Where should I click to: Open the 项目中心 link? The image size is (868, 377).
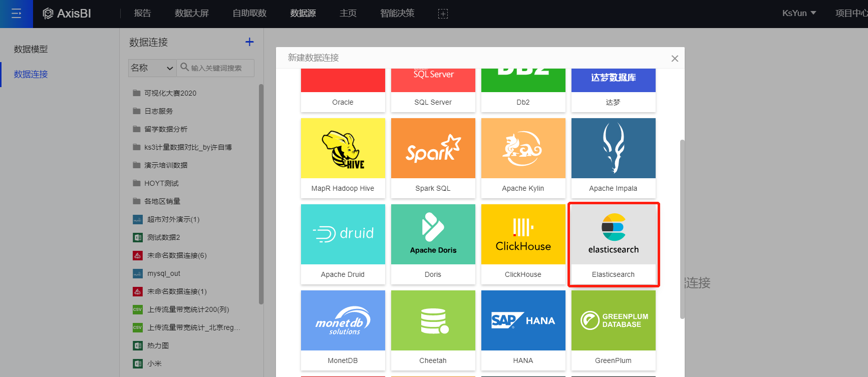(x=850, y=14)
